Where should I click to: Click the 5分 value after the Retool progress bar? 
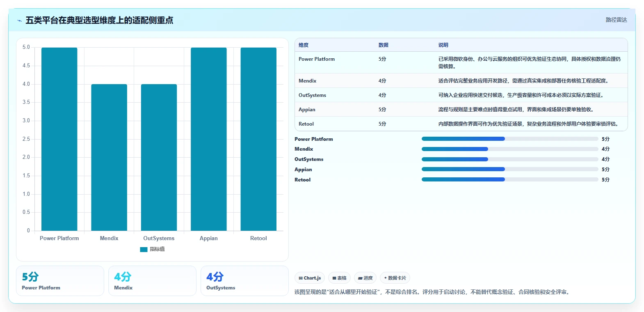(605, 180)
